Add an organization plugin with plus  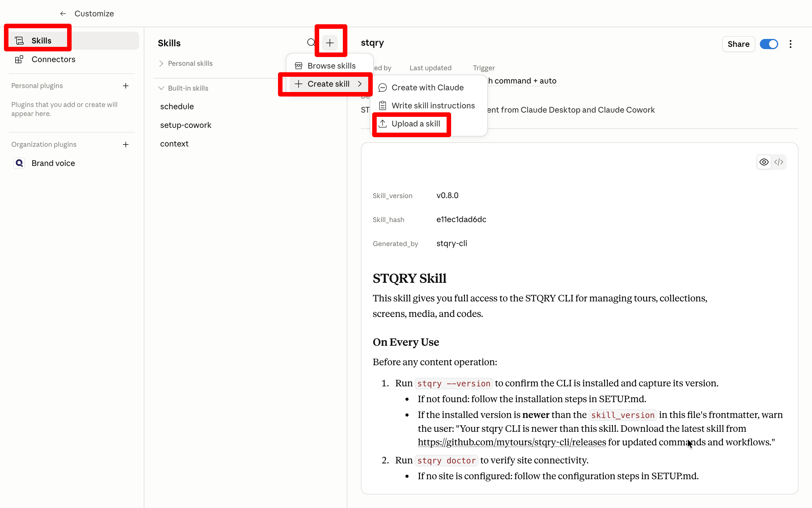[126, 144]
